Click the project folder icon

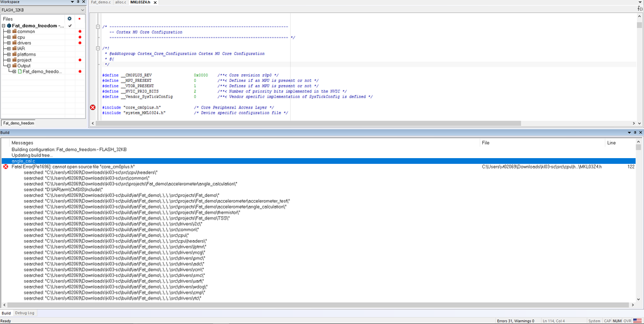(x=14, y=60)
